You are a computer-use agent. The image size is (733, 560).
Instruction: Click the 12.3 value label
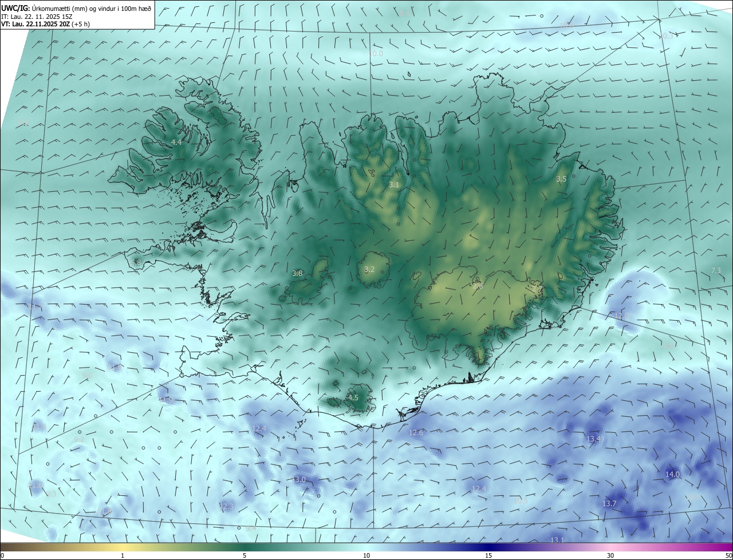(x=227, y=506)
